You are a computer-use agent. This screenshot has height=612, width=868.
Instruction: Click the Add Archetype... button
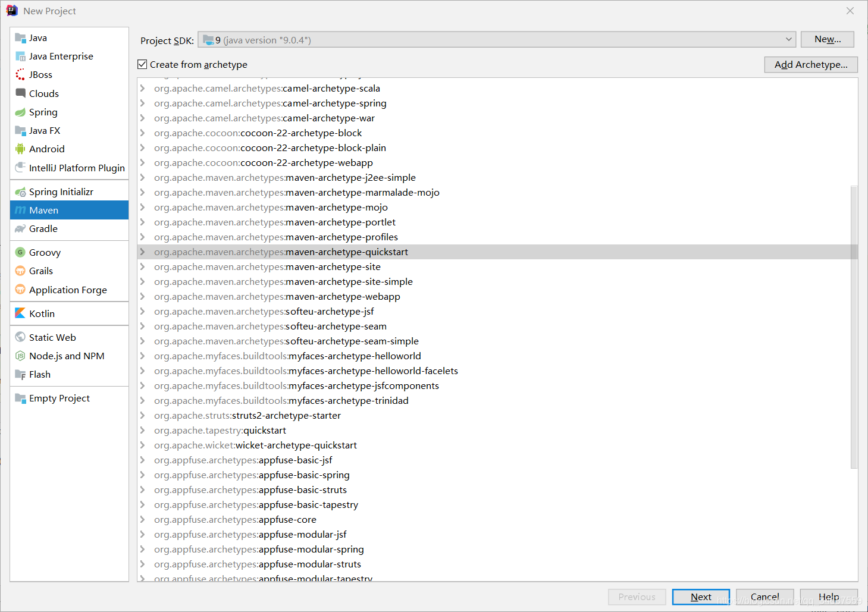(810, 64)
